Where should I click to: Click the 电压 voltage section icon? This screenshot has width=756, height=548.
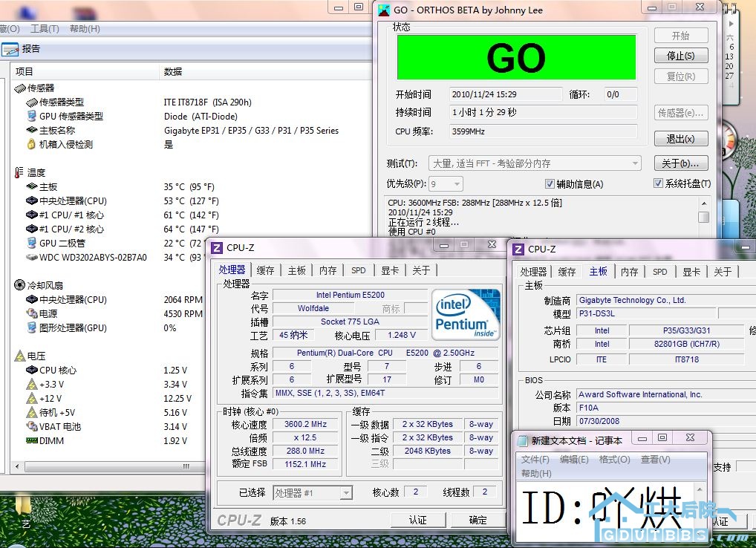tap(20, 356)
